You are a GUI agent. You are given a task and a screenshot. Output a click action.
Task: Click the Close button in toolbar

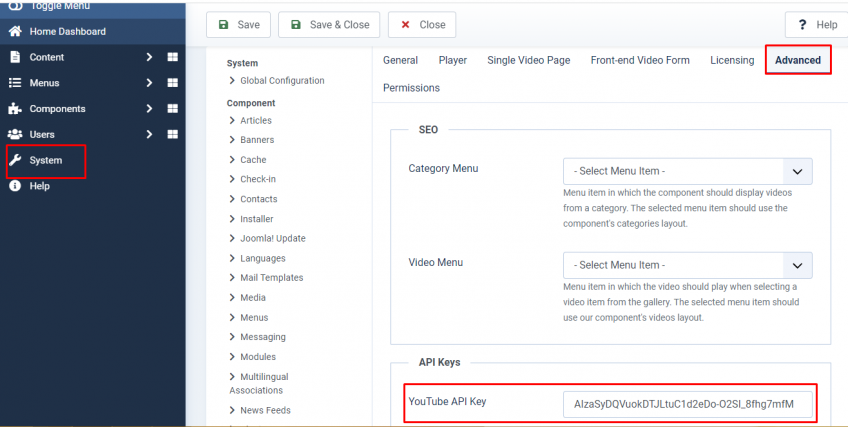coord(422,25)
